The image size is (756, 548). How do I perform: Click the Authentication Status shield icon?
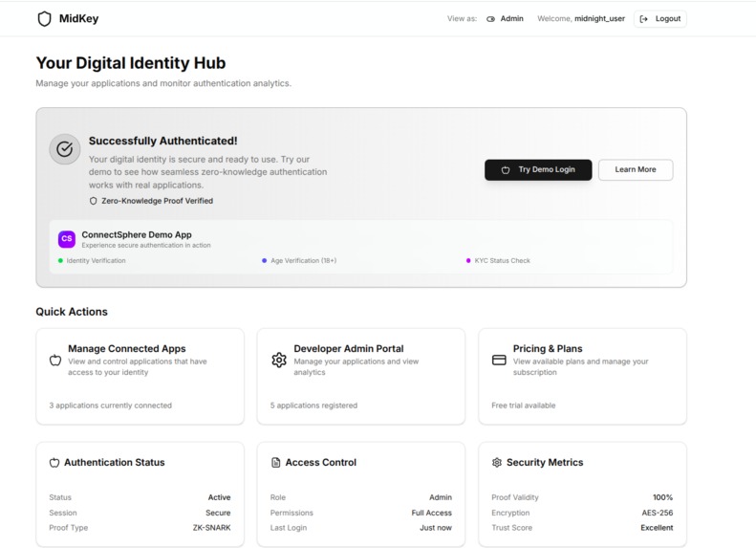[54, 463]
